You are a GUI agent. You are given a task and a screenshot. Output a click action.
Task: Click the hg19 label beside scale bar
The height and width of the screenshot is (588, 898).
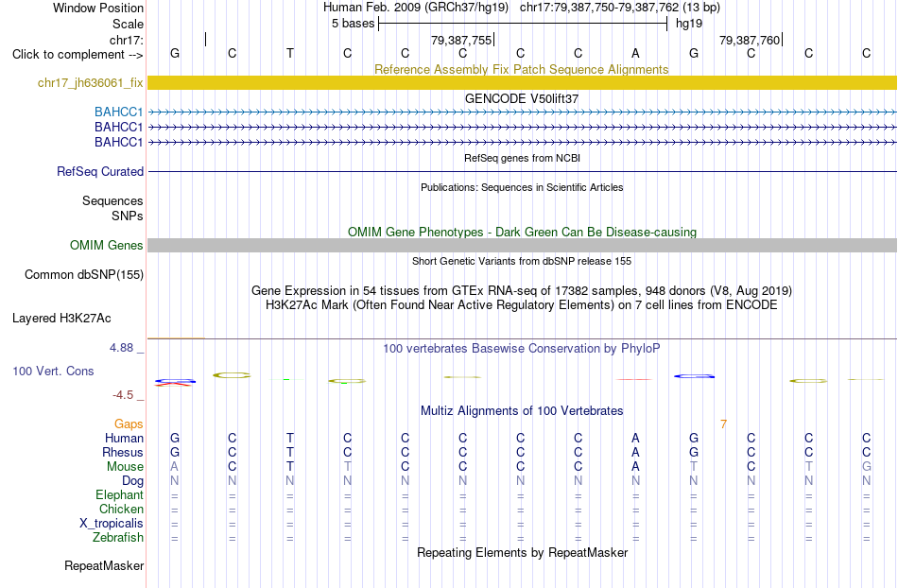coord(689,24)
